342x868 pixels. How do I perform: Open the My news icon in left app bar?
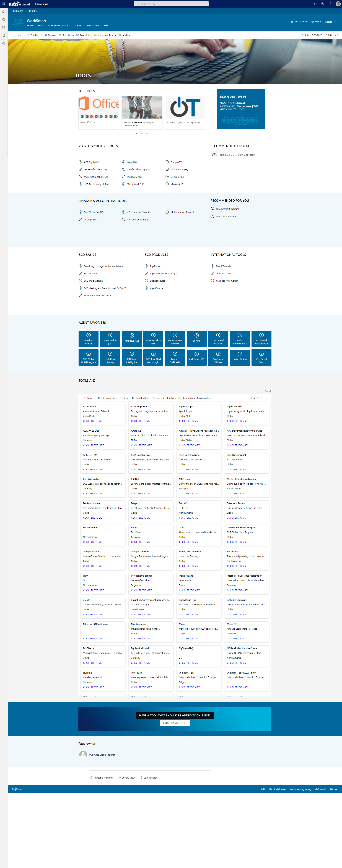[4, 27]
